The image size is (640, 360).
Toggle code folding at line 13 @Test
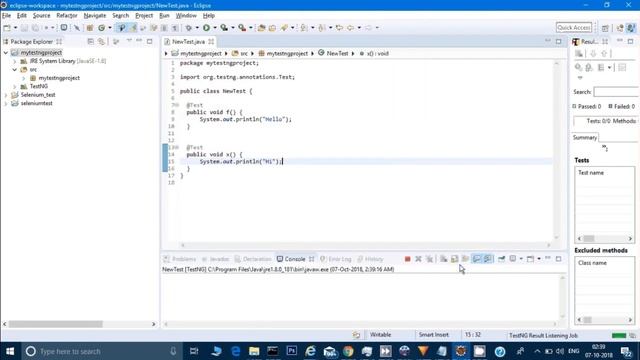click(177, 147)
